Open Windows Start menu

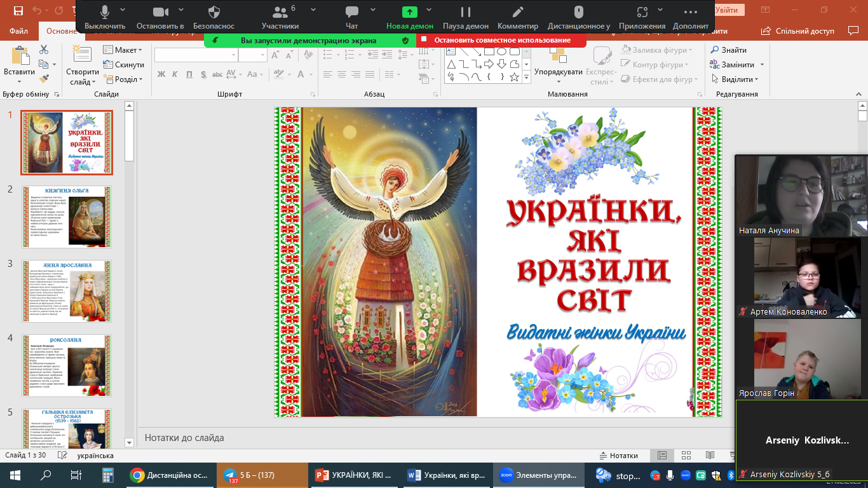pos(15,475)
